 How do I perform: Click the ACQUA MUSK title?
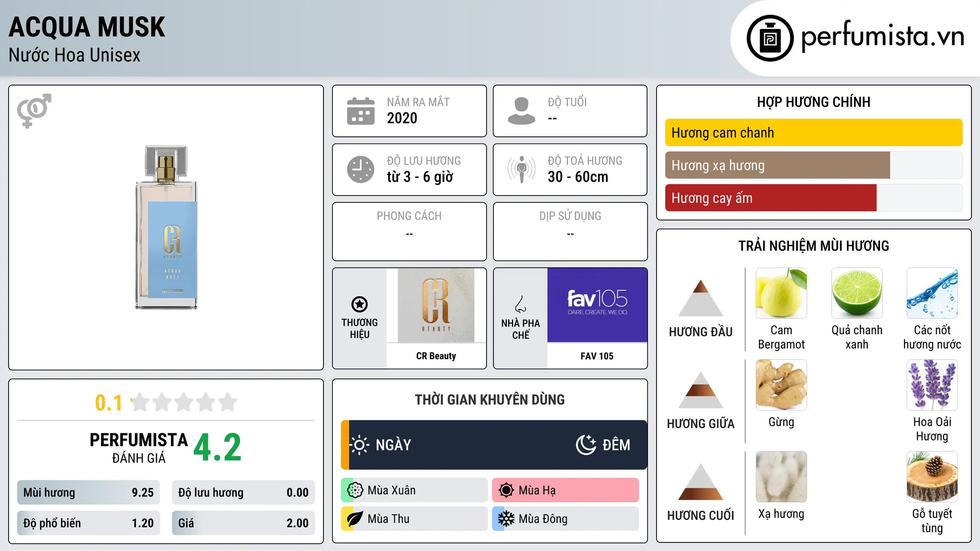[x=87, y=27]
